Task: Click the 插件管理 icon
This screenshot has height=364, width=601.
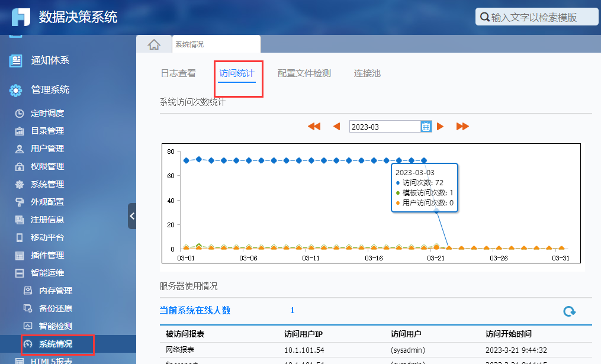Action: [20, 256]
